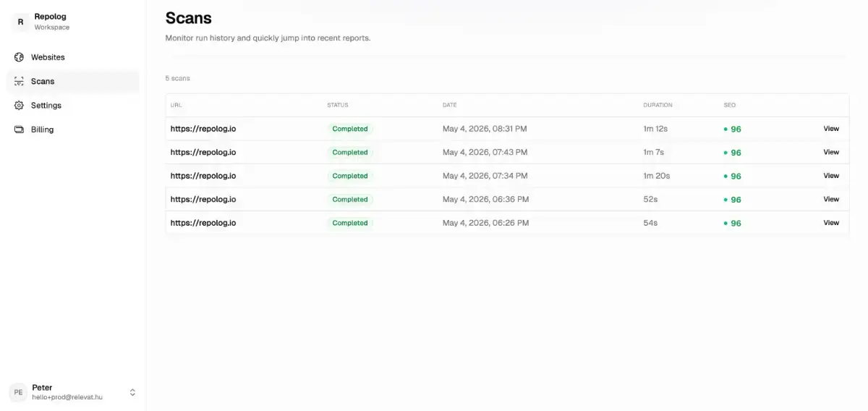Open the Websites globe icon
The width and height of the screenshot is (868, 411).
pyautogui.click(x=19, y=57)
